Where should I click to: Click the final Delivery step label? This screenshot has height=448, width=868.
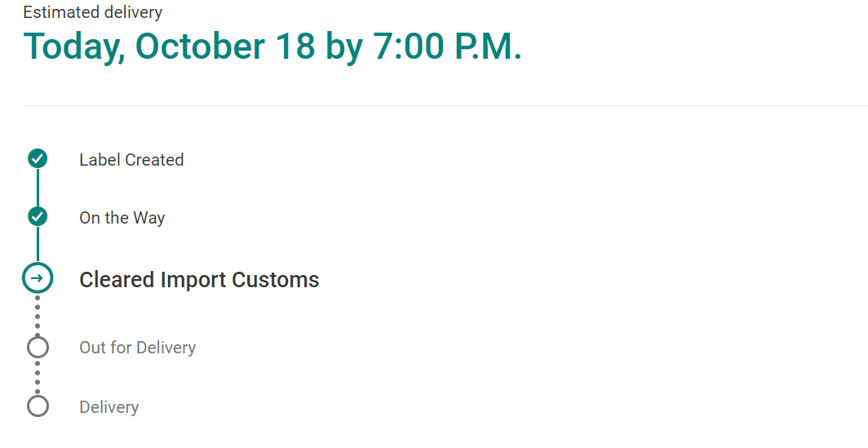tap(108, 407)
